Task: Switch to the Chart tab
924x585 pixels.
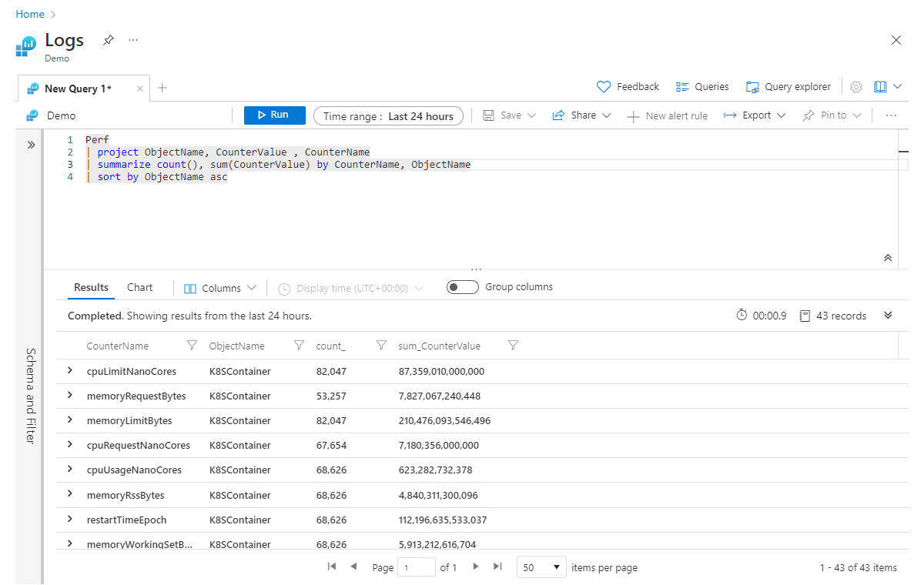Action: [x=139, y=287]
